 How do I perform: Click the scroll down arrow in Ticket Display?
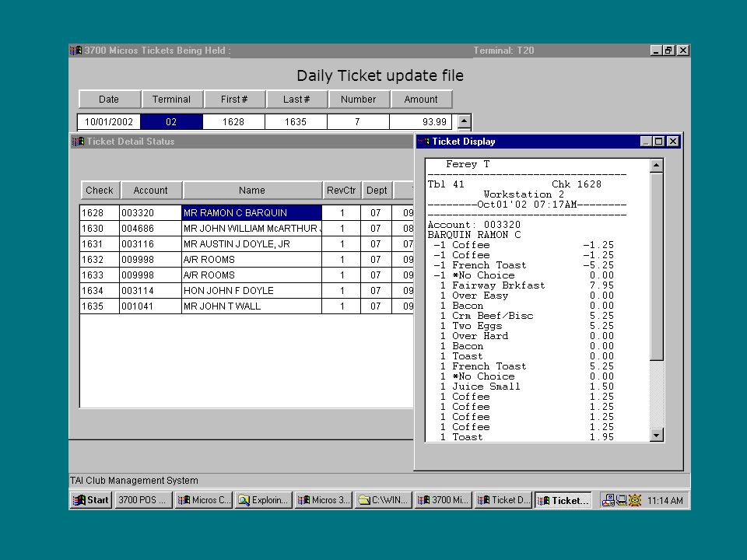[x=657, y=435]
